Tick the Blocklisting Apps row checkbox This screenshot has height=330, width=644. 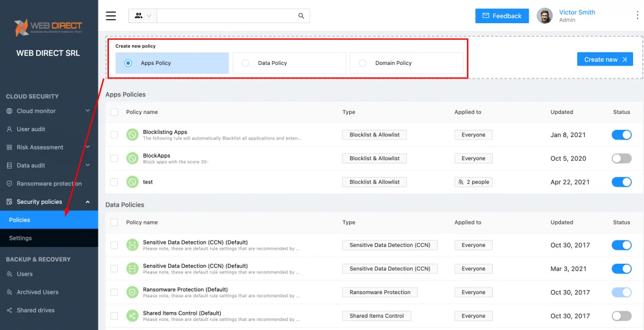(114, 134)
